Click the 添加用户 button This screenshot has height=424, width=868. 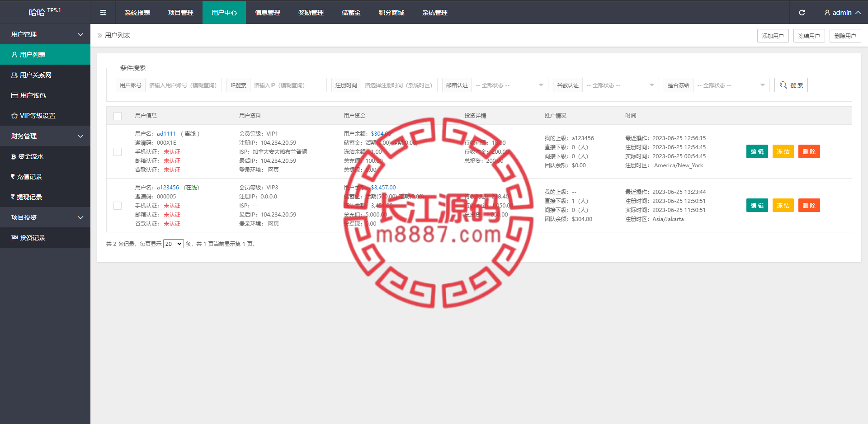[x=773, y=36]
